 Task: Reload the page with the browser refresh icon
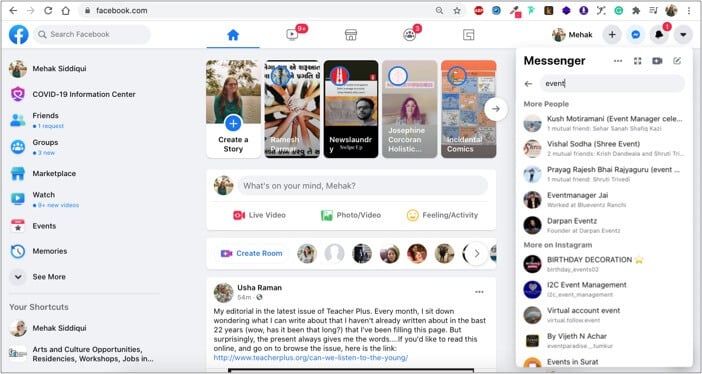coord(48,10)
